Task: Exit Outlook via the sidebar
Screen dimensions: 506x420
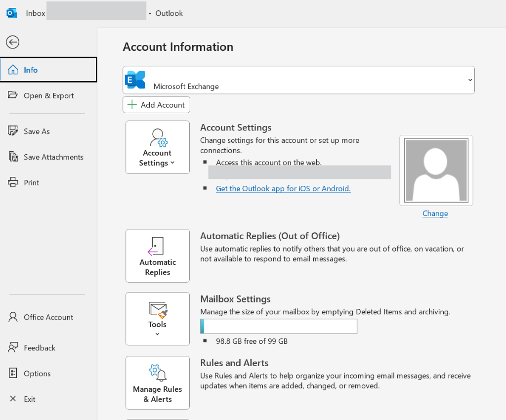Action: pyautogui.click(x=29, y=399)
